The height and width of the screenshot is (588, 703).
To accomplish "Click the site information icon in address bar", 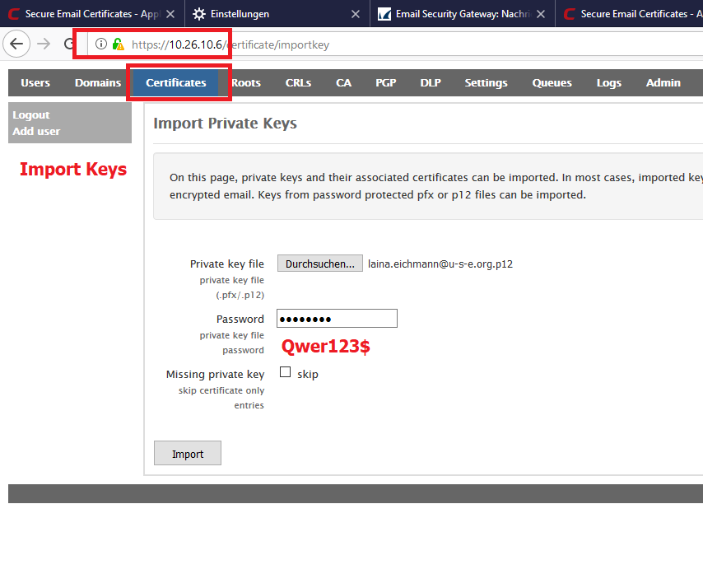I will pyautogui.click(x=101, y=44).
